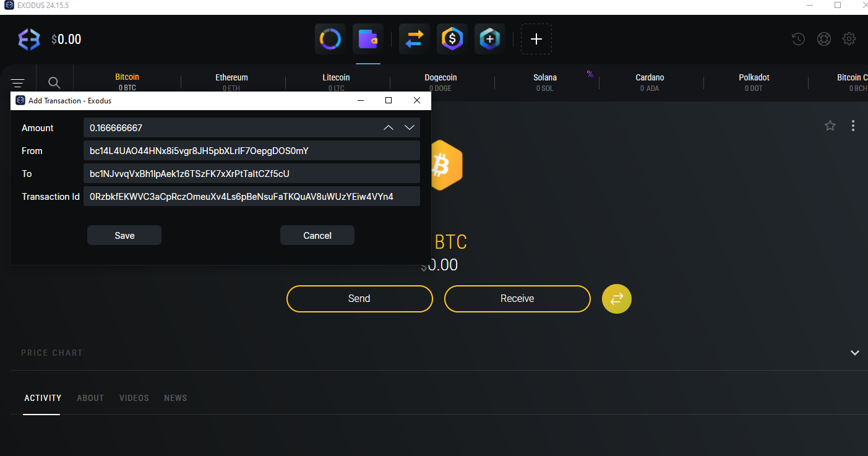Click the $0.00 portfolio balance in header

(66, 40)
